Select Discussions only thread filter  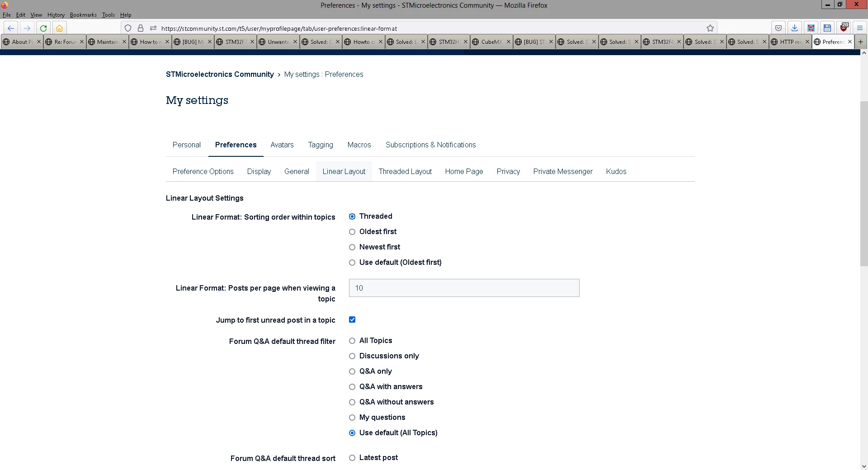pyautogui.click(x=352, y=356)
